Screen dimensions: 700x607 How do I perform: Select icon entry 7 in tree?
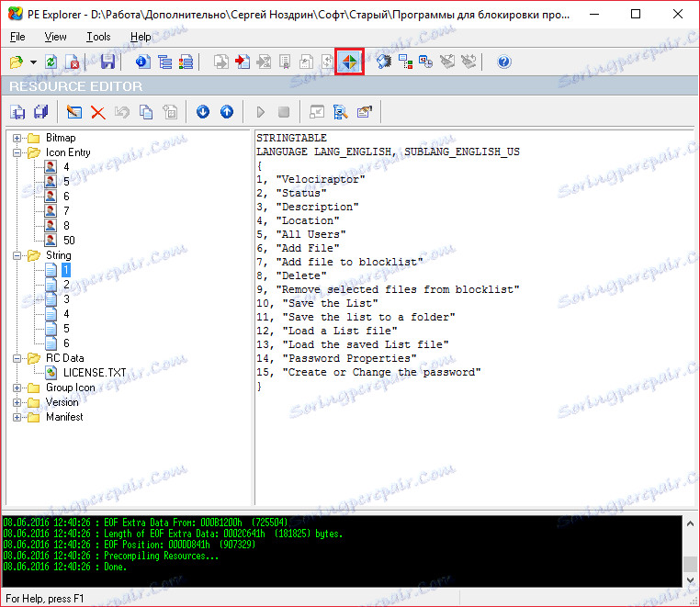point(66,211)
